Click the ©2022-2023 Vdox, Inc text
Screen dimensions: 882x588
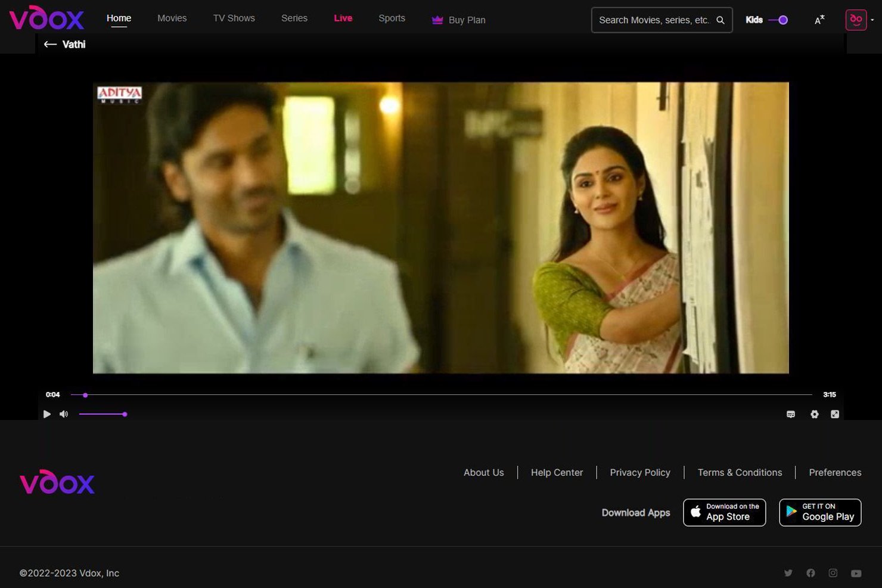tap(69, 573)
